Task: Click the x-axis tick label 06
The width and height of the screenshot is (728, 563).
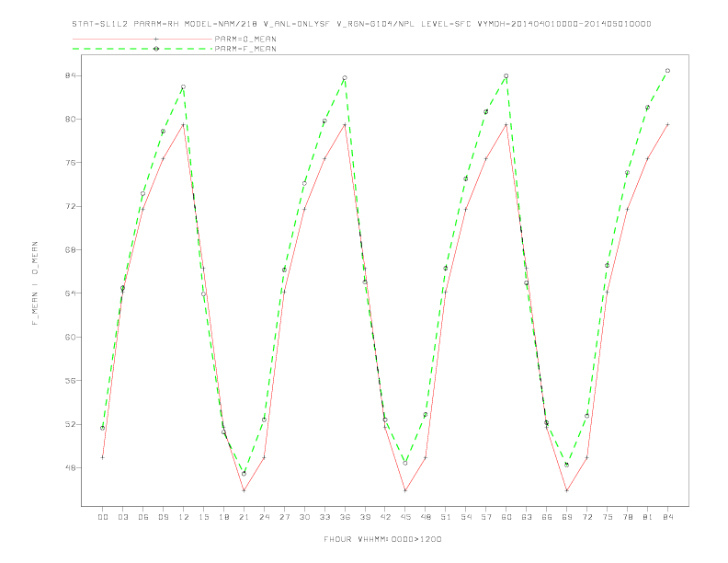Action: click(x=143, y=517)
